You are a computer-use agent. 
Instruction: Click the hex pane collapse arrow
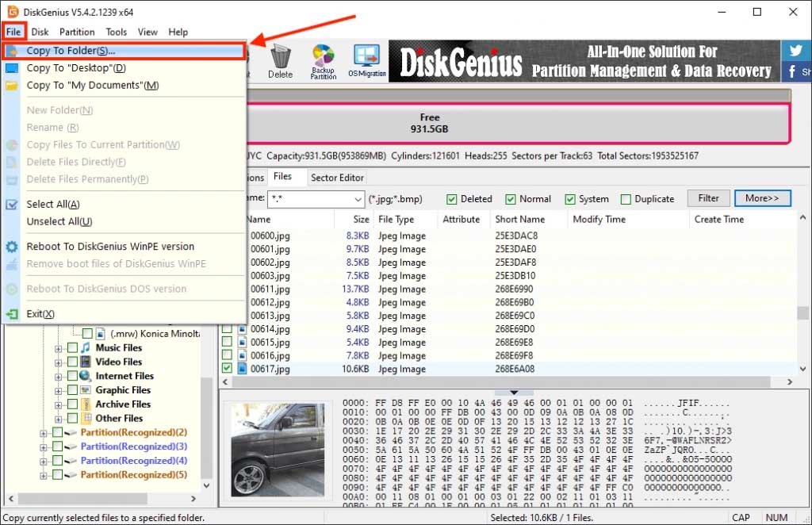click(514, 393)
